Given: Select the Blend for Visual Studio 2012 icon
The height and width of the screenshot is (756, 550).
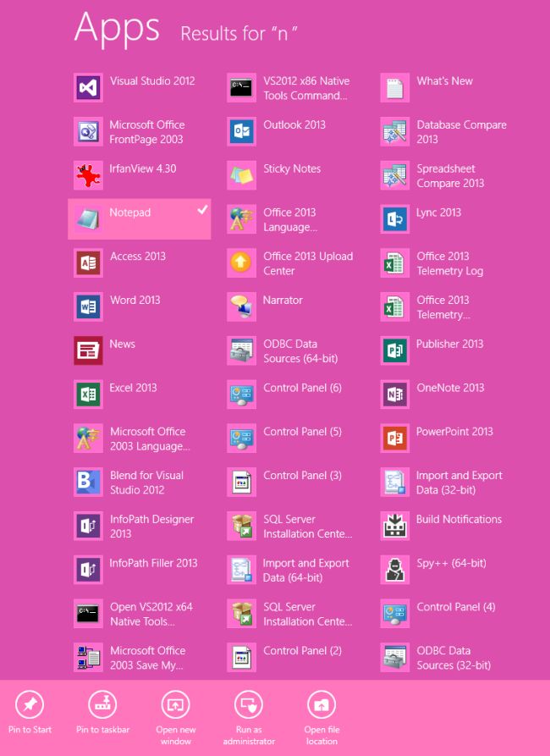Looking at the screenshot, I should pos(88,483).
